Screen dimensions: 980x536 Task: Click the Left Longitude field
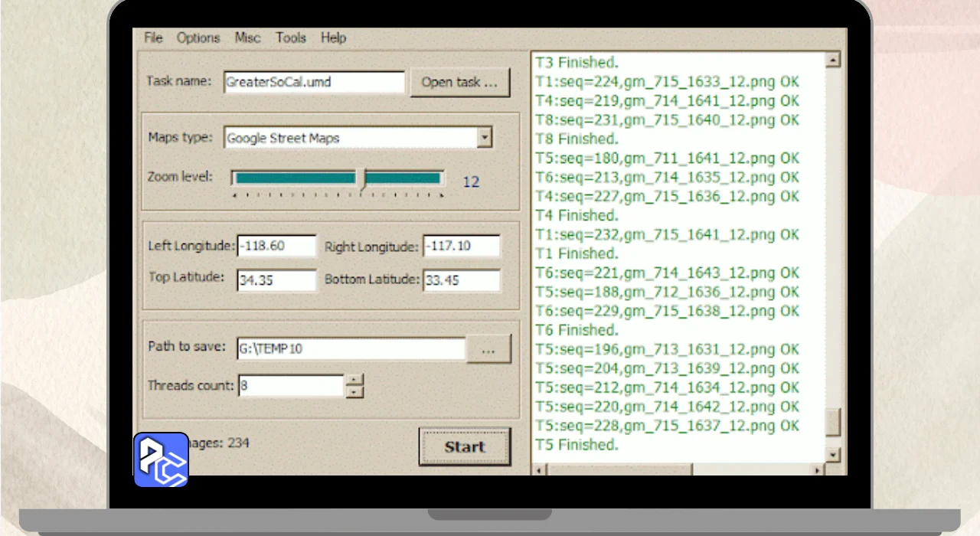(276, 246)
